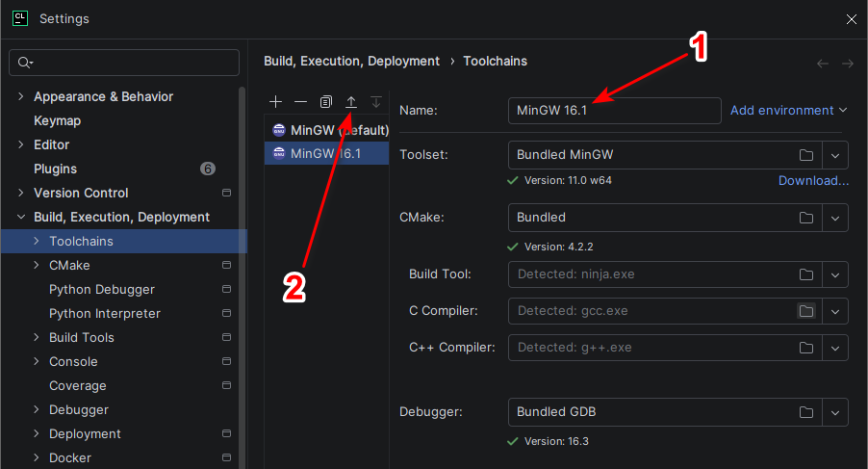Browse folder for C Compiler path

point(806,311)
